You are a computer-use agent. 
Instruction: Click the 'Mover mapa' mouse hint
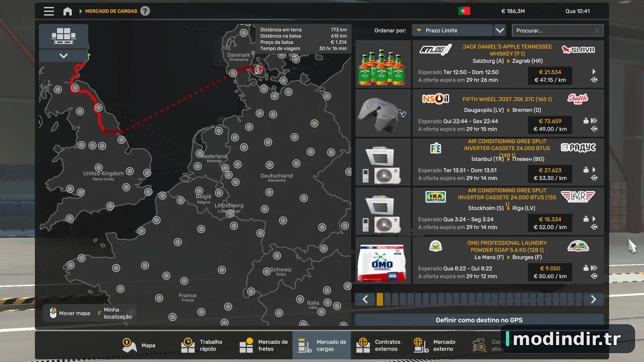70,313
